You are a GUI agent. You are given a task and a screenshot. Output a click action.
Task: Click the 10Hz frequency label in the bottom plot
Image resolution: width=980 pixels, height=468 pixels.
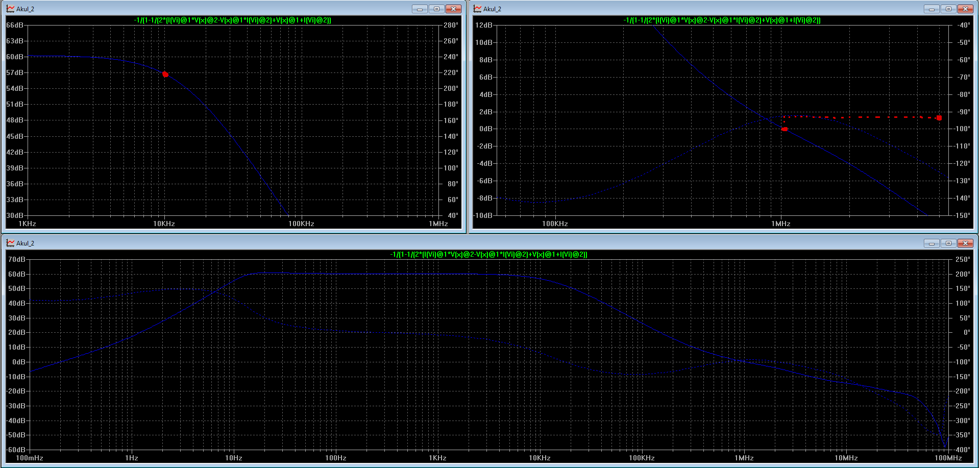click(234, 458)
